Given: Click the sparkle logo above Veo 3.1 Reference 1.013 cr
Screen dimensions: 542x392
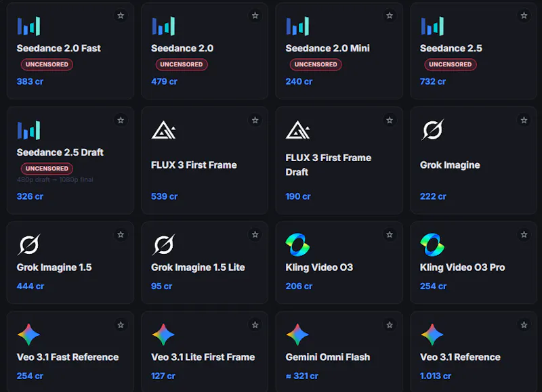Looking at the screenshot, I should coord(432,334).
